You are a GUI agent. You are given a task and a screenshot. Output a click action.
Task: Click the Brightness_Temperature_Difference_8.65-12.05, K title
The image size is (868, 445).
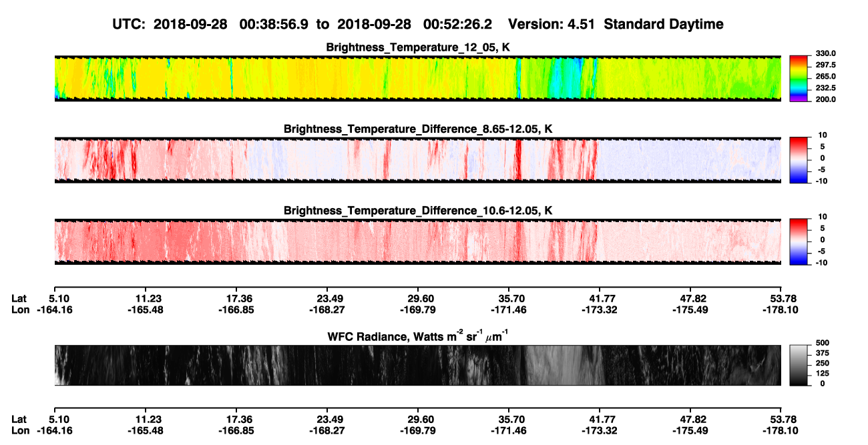pos(418,129)
